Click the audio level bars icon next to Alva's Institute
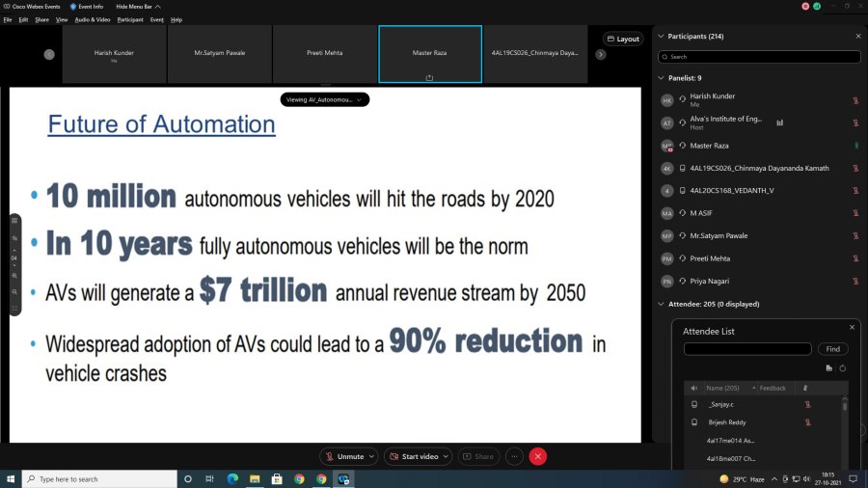 779,122
